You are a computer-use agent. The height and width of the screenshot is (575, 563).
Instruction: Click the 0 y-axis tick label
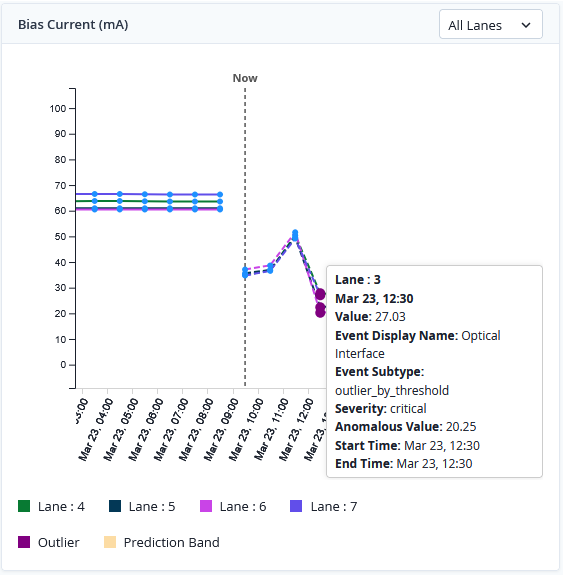(x=63, y=365)
